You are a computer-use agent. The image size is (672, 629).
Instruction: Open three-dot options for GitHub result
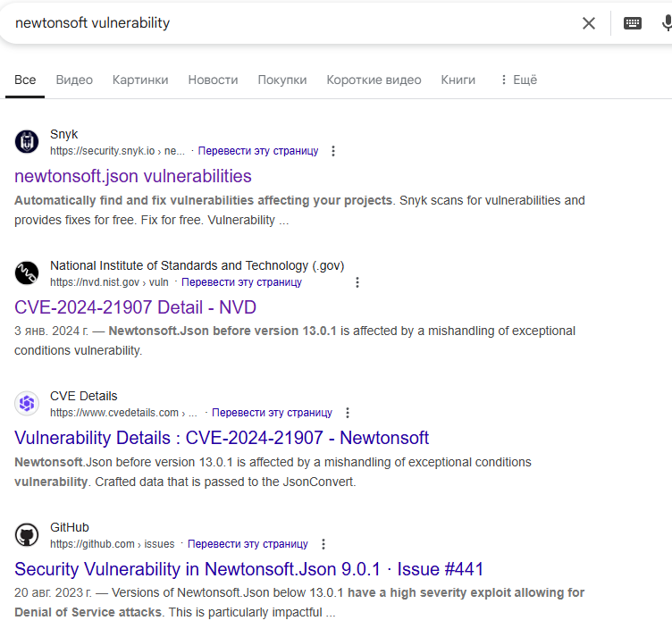click(x=323, y=544)
